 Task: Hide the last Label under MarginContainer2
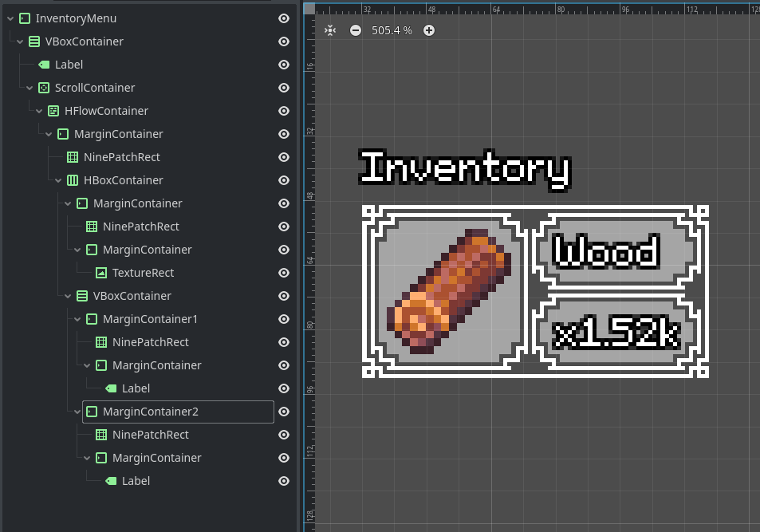(284, 481)
